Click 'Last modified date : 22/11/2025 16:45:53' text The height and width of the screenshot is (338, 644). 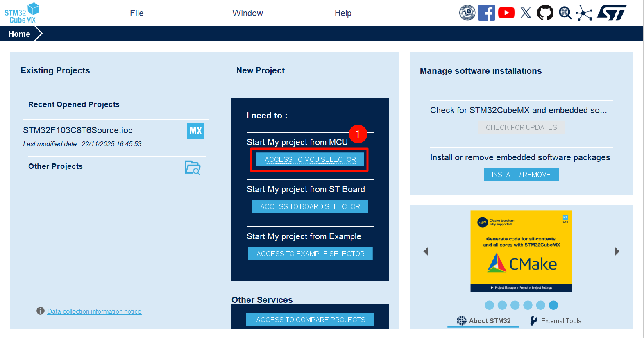click(82, 144)
